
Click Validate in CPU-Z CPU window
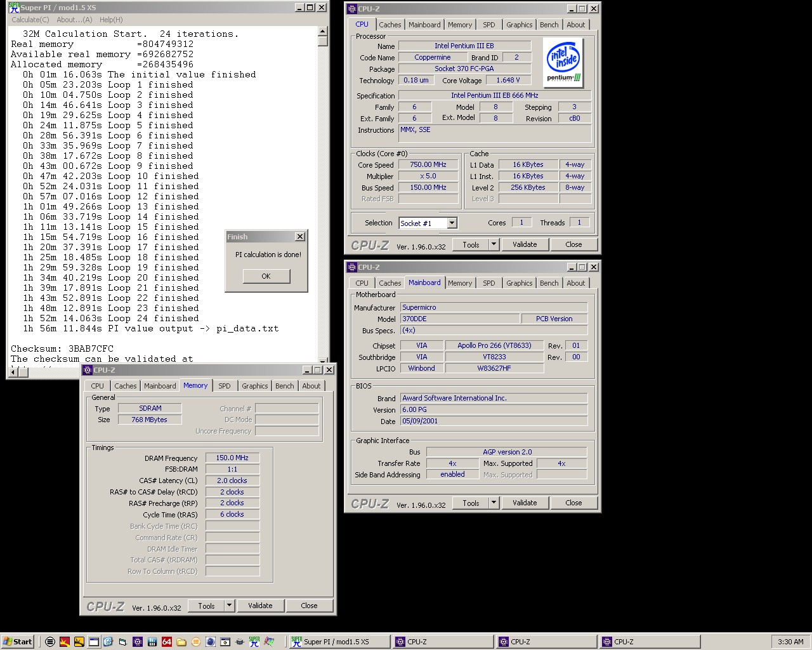coord(525,244)
